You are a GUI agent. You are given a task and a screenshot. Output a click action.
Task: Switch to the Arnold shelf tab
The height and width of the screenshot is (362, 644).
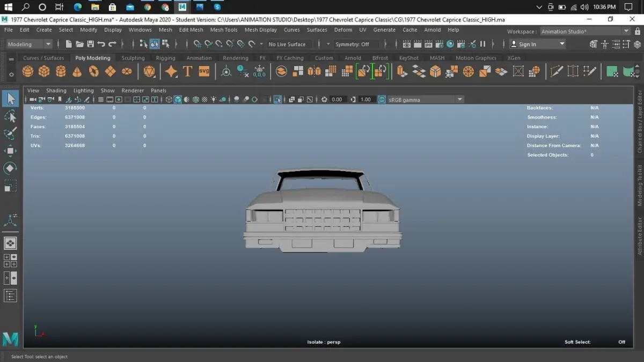pos(353,58)
